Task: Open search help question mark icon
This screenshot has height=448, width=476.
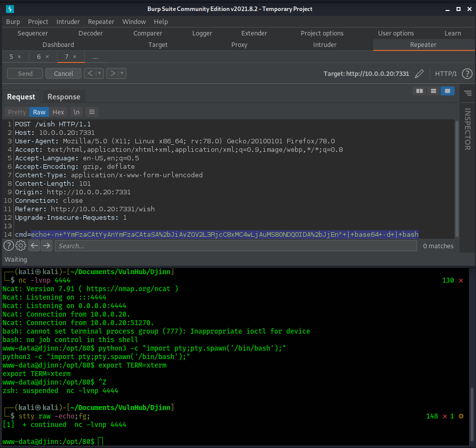Action: [8, 246]
